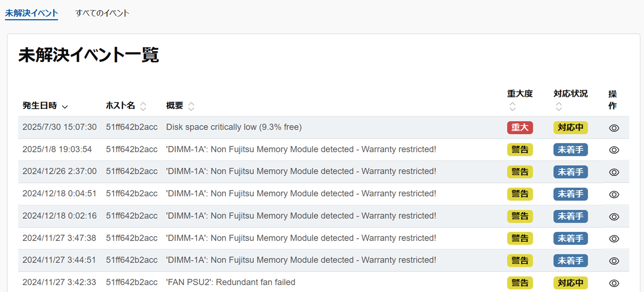This screenshot has width=644, height=292.
Task: Click eye icon for 2024/12/26 2:37:00 event
Action: (614, 172)
